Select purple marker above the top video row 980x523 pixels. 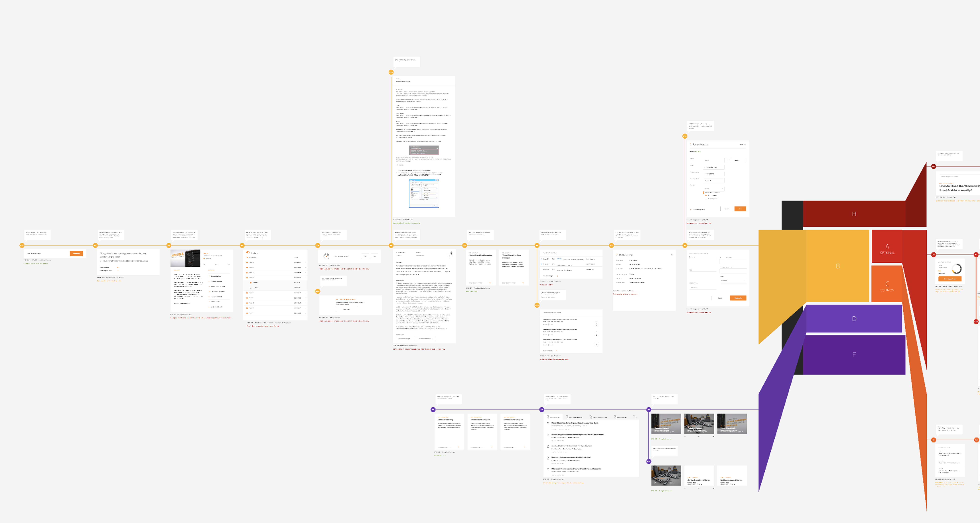649,410
